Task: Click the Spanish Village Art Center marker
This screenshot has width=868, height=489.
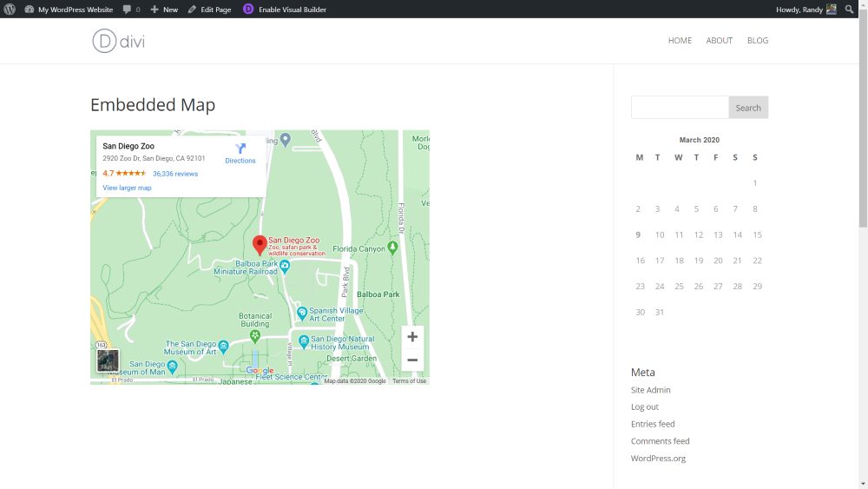Action: [x=302, y=314]
